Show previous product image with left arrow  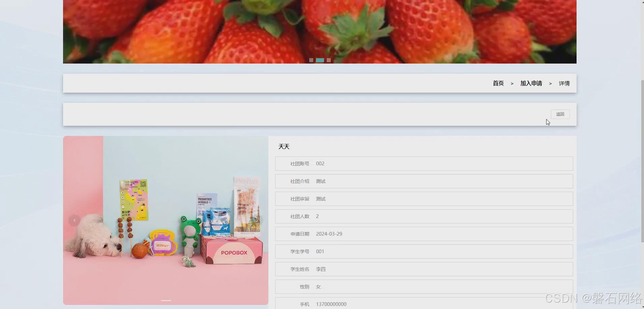coord(74,220)
